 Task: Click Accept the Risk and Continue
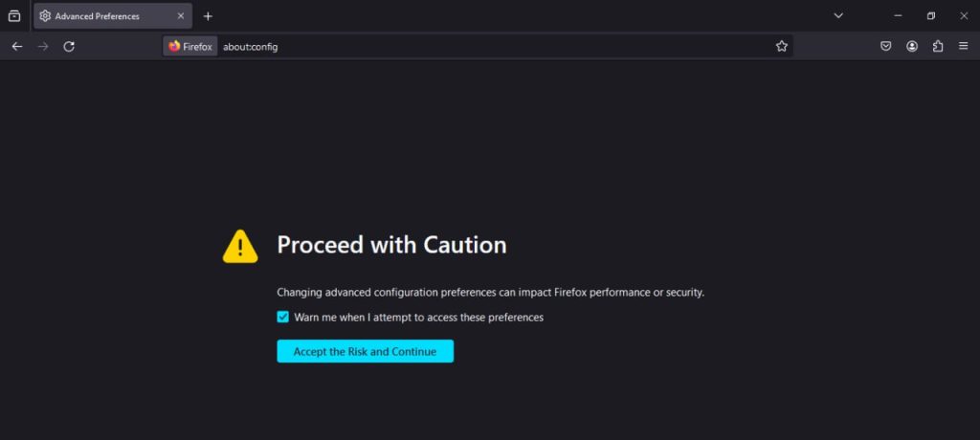[x=365, y=352]
